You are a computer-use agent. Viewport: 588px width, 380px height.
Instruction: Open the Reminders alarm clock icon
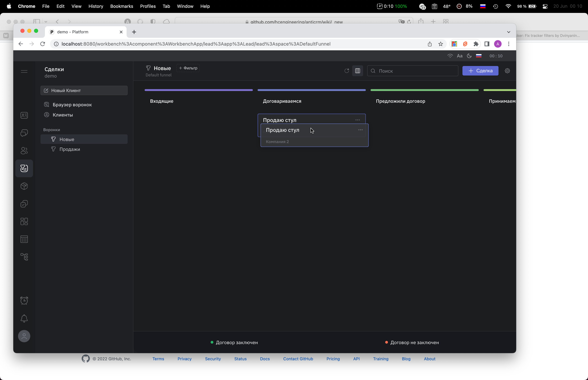point(24,301)
